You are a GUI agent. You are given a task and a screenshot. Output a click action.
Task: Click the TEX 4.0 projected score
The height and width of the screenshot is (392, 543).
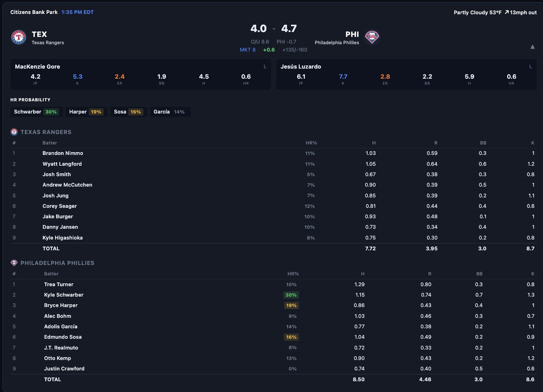[258, 29]
